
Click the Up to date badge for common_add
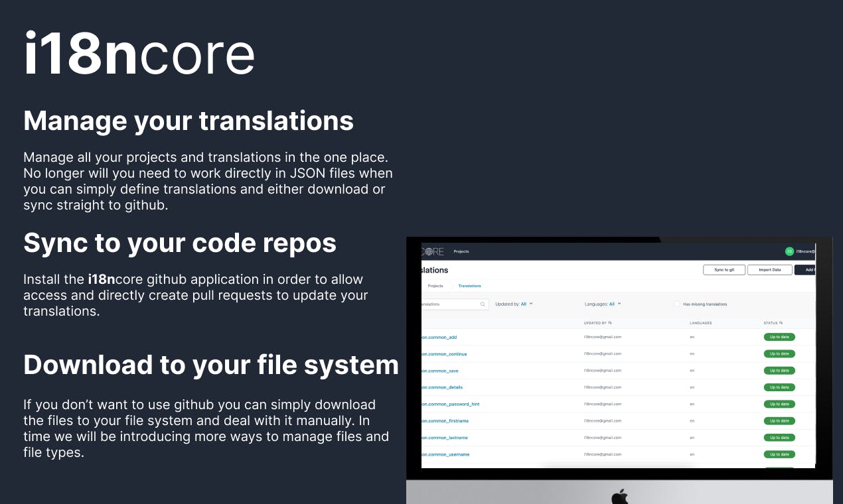779,337
